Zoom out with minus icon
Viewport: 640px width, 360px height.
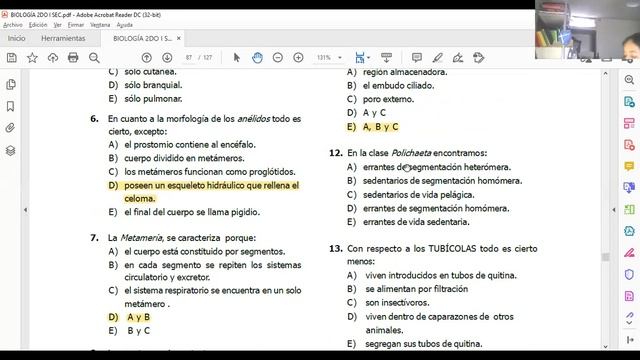click(x=278, y=58)
